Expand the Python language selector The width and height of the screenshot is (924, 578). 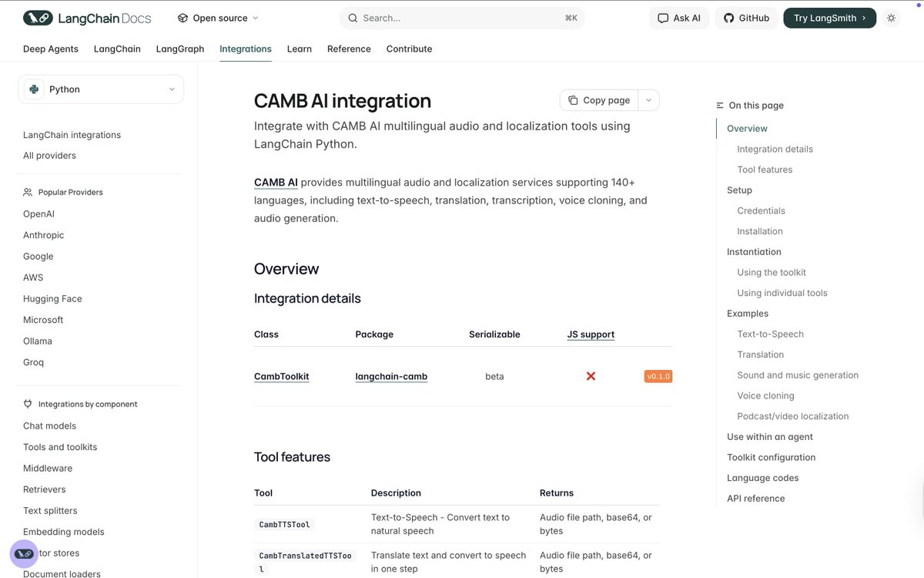point(101,89)
